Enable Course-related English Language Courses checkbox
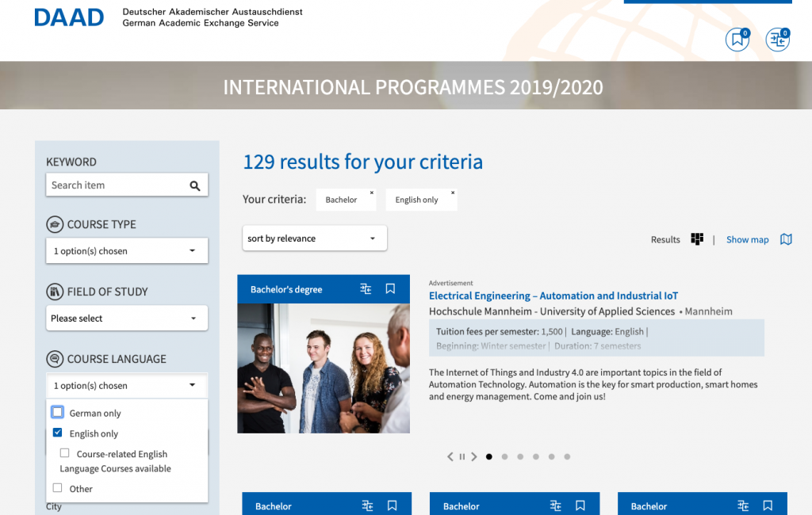 tap(65, 453)
